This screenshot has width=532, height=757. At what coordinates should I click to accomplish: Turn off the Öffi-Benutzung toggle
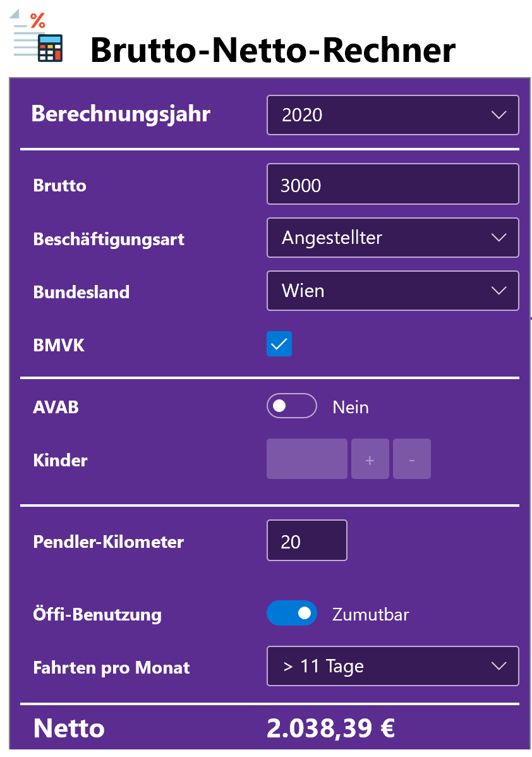coord(291,613)
